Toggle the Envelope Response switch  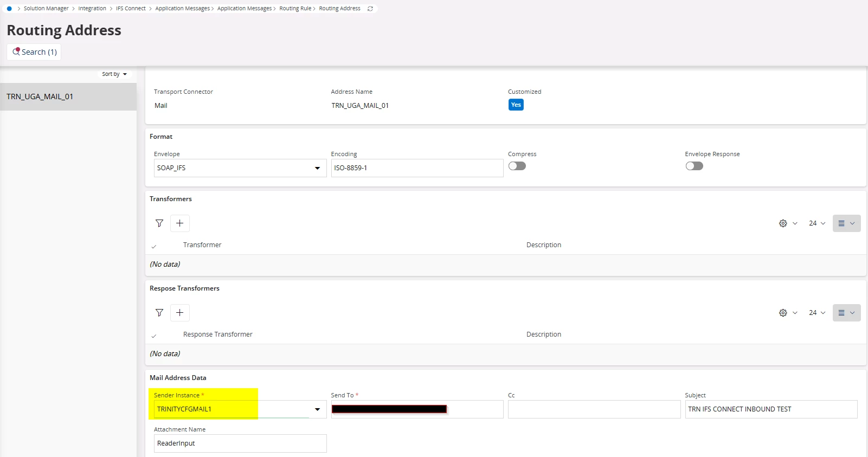pos(694,166)
